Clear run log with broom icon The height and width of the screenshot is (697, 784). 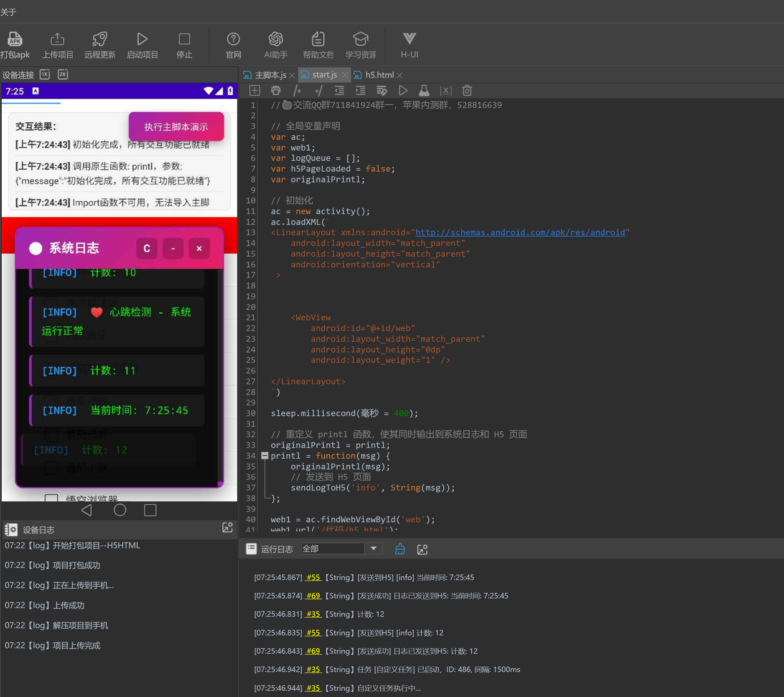pos(400,549)
